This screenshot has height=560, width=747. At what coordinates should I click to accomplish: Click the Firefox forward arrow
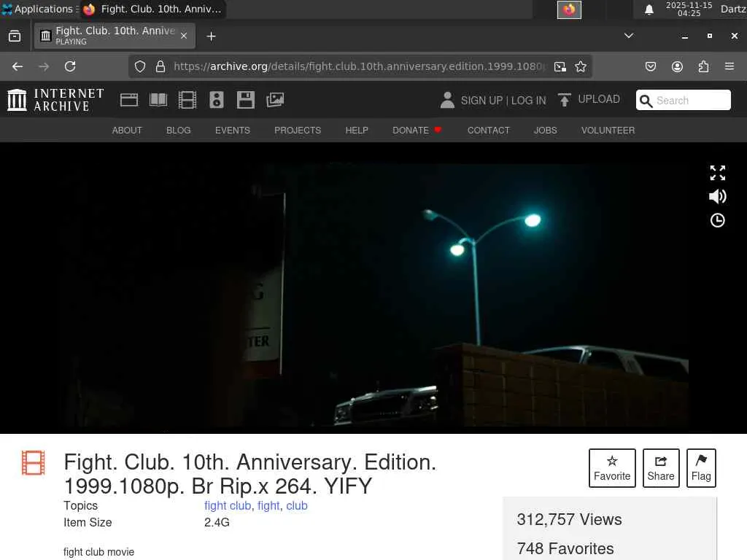[44, 66]
